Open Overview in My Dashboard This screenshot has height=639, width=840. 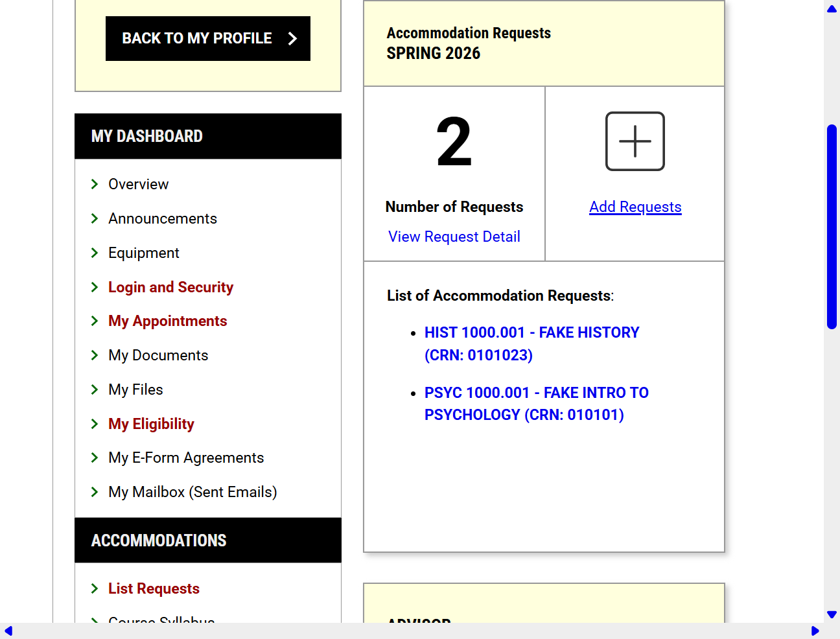point(139,184)
